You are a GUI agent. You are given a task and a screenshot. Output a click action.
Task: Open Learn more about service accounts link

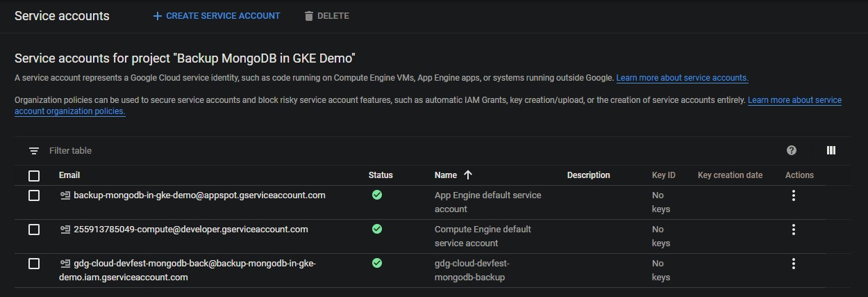coord(682,78)
